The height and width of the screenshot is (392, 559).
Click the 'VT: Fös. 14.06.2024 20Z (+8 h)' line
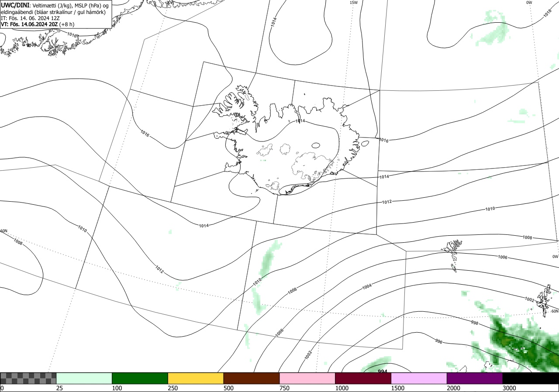coord(38,24)
